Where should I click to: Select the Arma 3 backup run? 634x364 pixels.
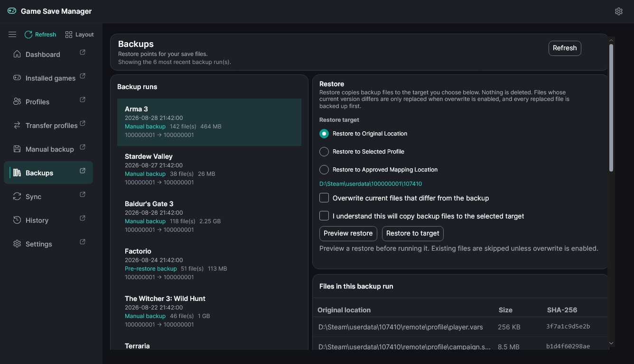click(x=209, y=122)
